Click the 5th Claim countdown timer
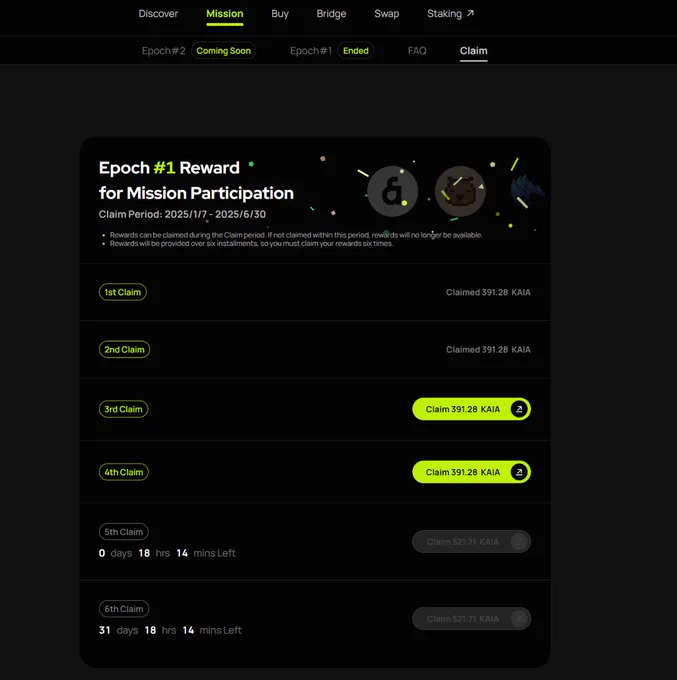The width and height of the screenshot is (677, 680). (x=167, y=553)
